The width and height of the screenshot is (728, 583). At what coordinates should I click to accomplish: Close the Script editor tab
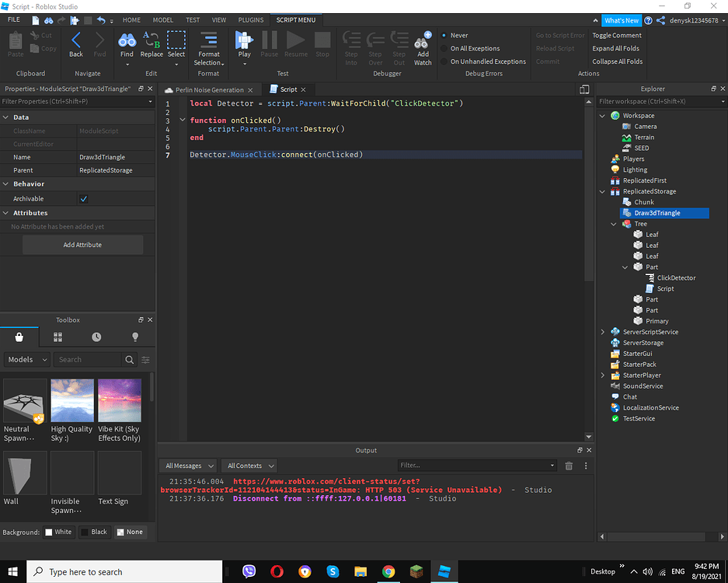pyautogui.click(x=303, y=89)
